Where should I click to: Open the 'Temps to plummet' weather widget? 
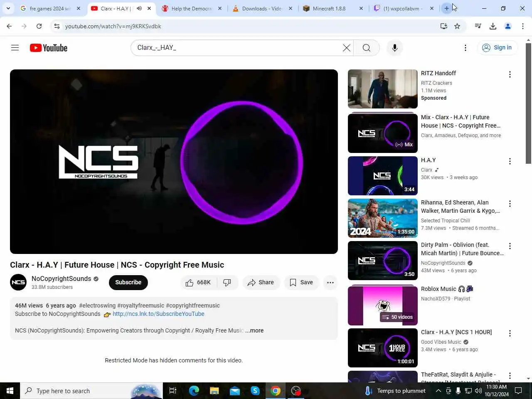[395, 391]
